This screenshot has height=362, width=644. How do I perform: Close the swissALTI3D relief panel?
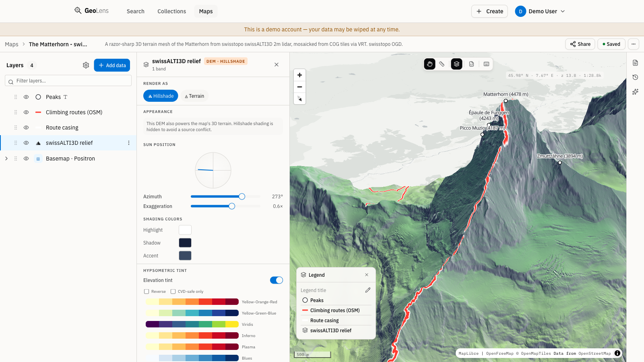pyautogui.click(x=277, y=64)
